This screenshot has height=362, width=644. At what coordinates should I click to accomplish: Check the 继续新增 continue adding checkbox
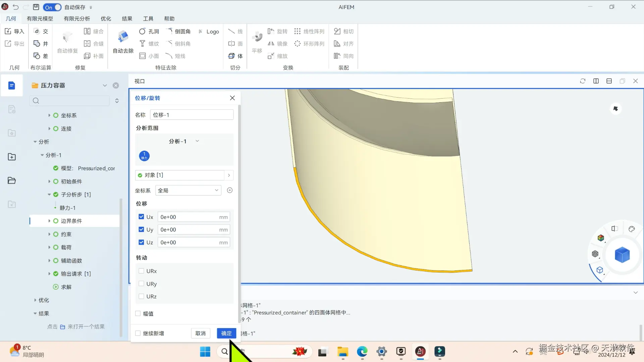click(x=138, y=333)
